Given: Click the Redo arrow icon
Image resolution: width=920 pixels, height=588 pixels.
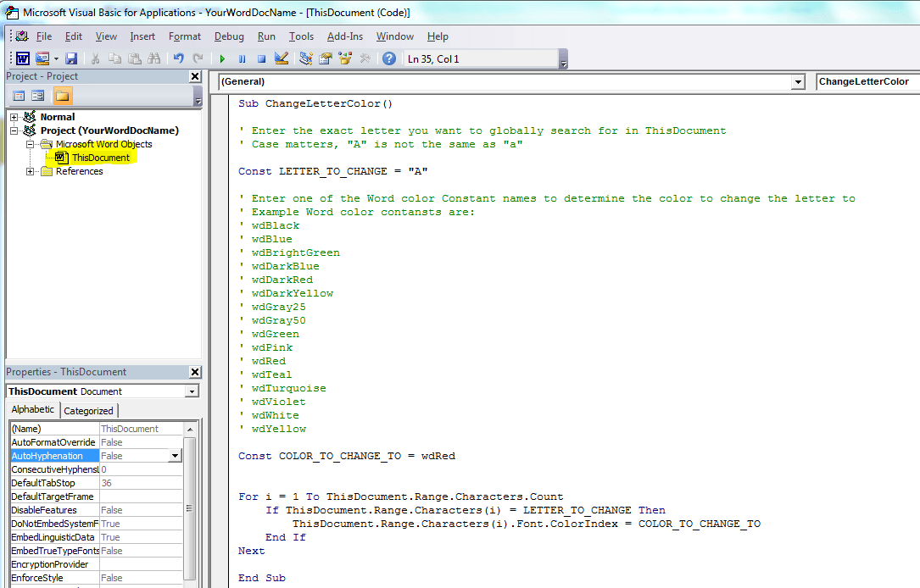Looking at the screenshot, I should pyautogui.click(x=198, y=58).
